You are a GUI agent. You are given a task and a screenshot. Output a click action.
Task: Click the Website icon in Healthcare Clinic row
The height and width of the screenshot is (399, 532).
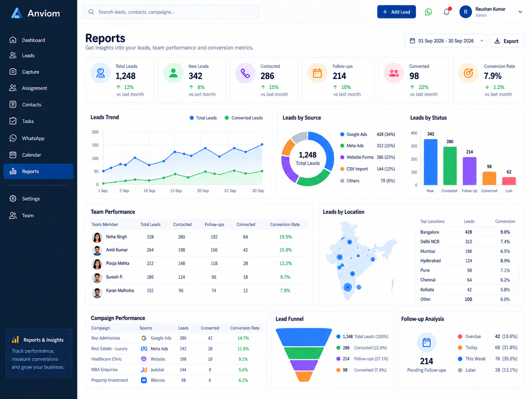pyautogui.click(x=144, y=359)
